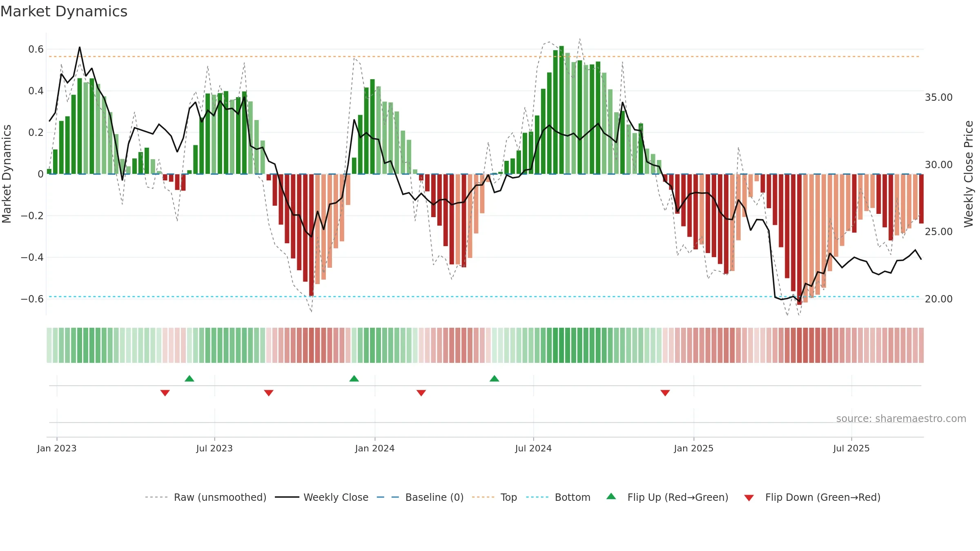This screenshot has height=551, width=980.
Task: Toggle the Flip Up (Red→Green) legend entry
Action: (x=668, y=497)
